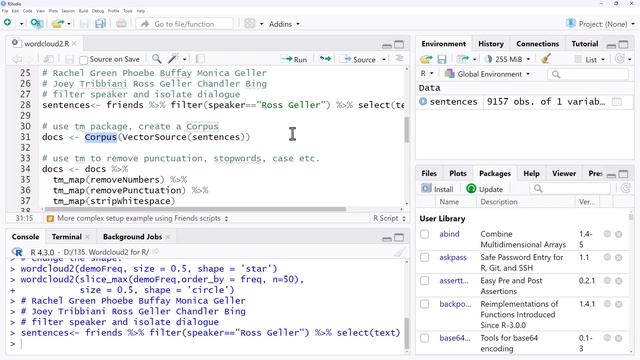This screenshot has height=360, width=640.
Task: Click the New File icon in main toolbar
Action: point(8,23)
